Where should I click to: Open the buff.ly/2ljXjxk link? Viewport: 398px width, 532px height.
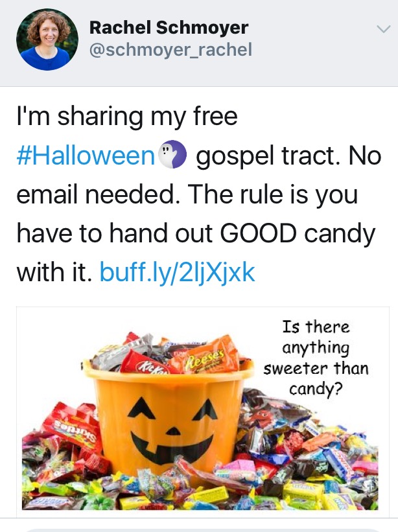tap(178, 272)
